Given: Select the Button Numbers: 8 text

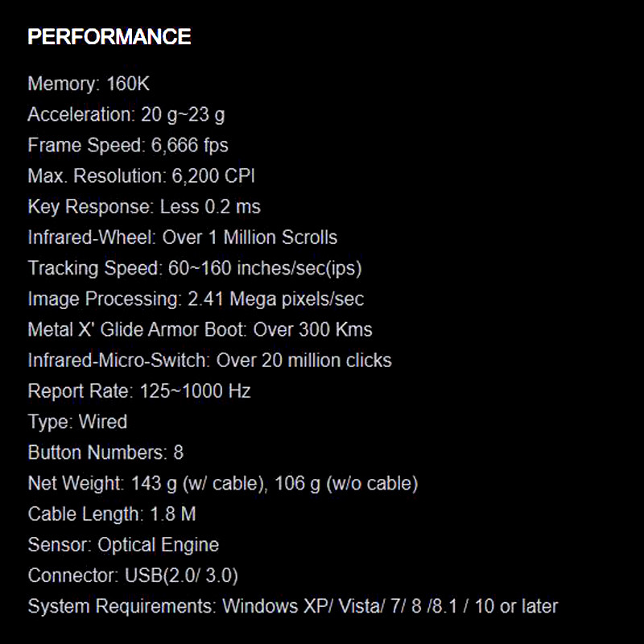Looking at the screenshot, I should click(x=105, y=452).
